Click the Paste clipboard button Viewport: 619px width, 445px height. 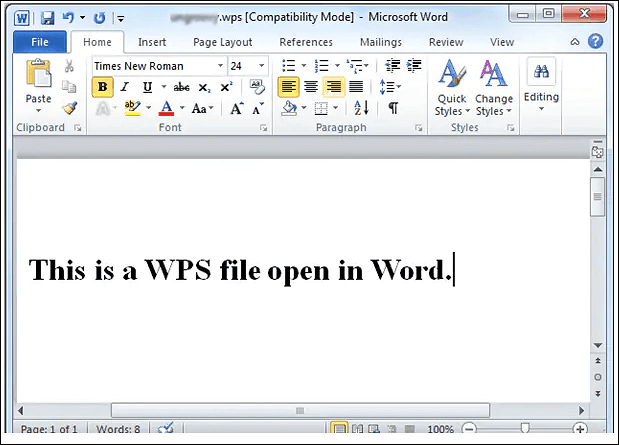tap(38, 73)
